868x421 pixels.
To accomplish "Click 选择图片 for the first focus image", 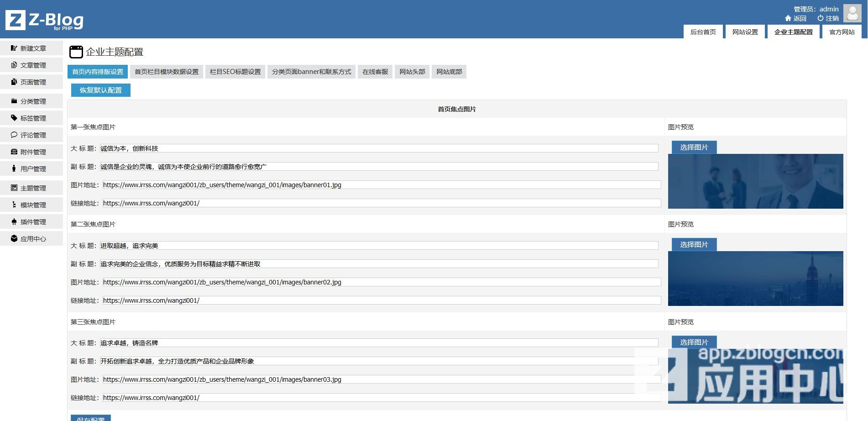I will pyautogui.click(x=694, y=147).
